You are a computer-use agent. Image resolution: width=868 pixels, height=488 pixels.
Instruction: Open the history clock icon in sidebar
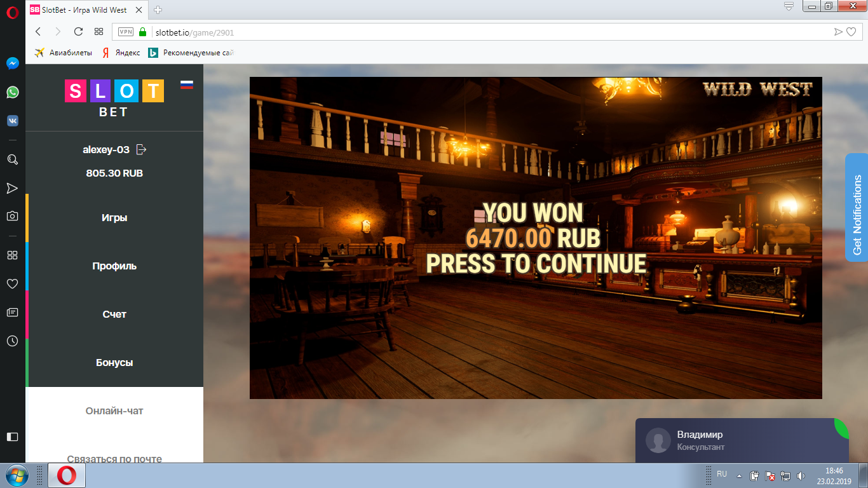click(12, 341)
